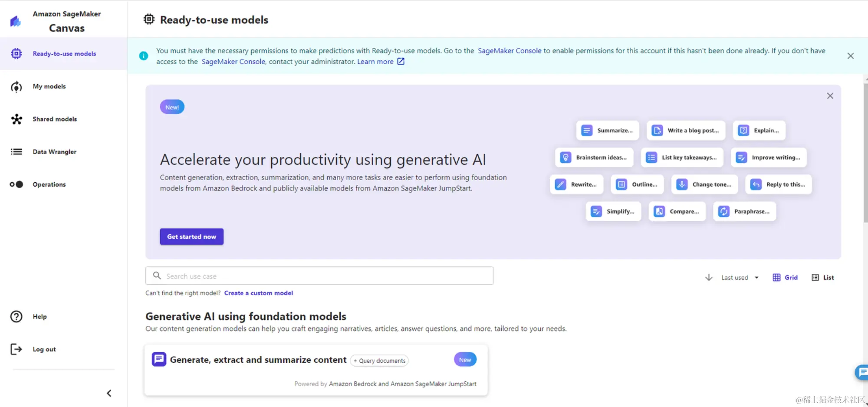Screen dimensions: 868x407
Task: Open the chat support bubble icon
Action: 862,372
